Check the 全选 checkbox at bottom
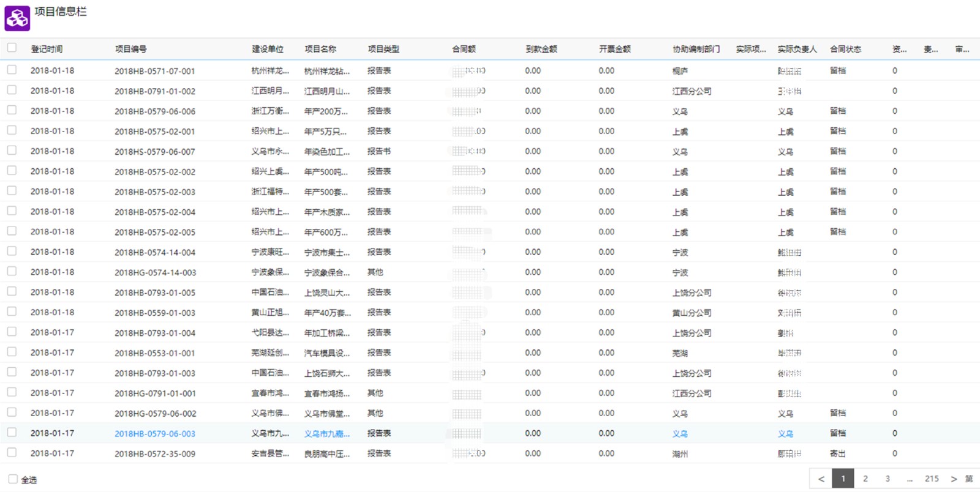The height and width of the screenshot is (492, 980). [x=13, y=479]
